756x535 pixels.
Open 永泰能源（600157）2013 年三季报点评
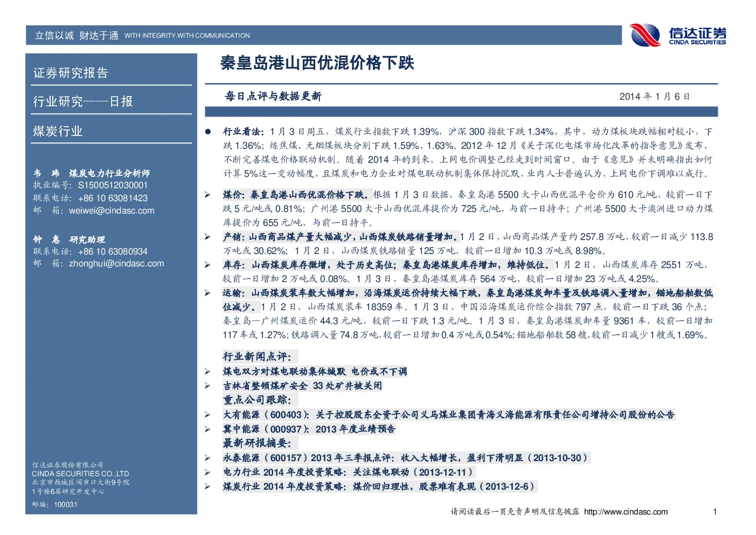pyautogui.click(x=406, y=458)
